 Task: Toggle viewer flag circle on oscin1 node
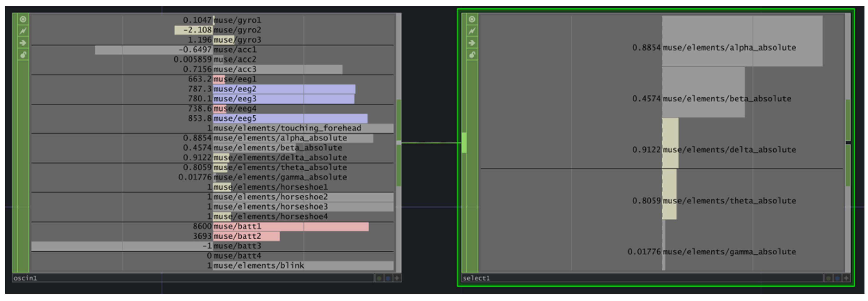coord(23,19)
